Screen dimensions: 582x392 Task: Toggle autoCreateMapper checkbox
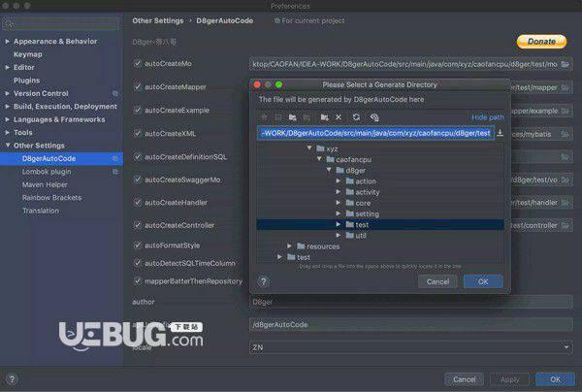[x=138, y=87]
